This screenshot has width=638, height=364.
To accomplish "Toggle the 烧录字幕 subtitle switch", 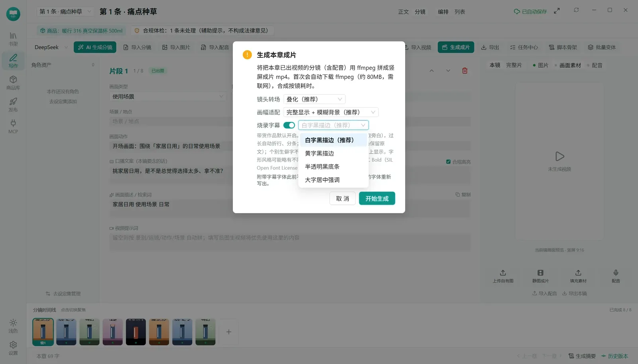I will 289,125.
